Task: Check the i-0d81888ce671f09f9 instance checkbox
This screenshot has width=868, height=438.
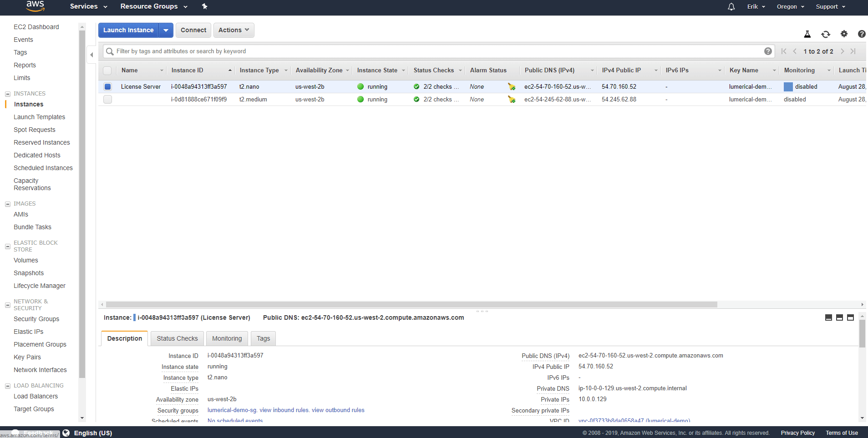Action: click(x=107, y=99)
